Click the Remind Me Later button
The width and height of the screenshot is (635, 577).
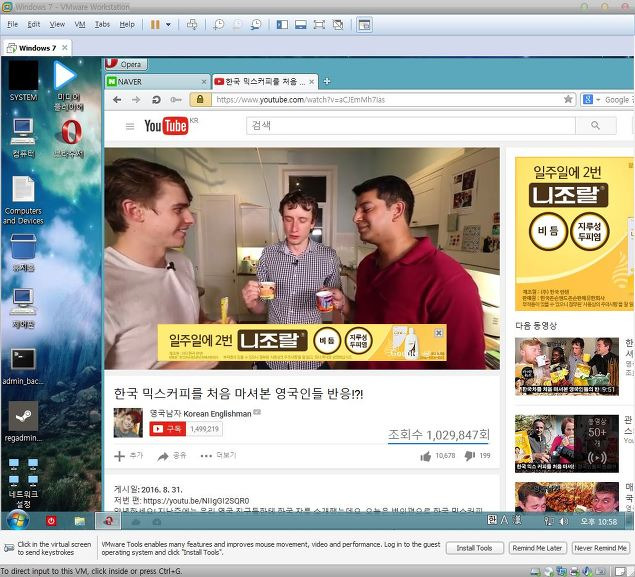pos(537,548)
